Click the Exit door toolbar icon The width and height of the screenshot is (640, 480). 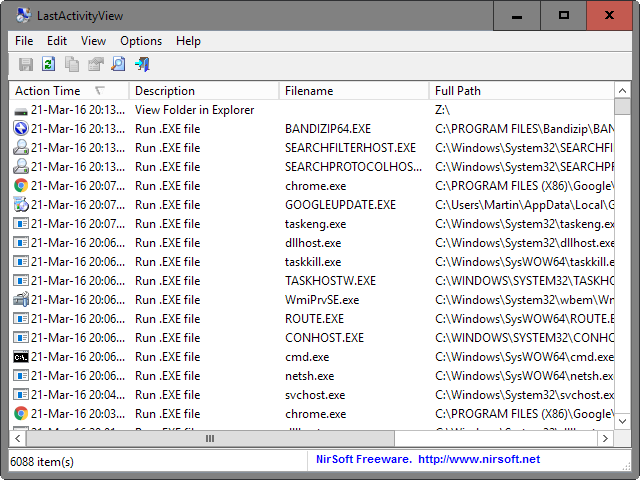point(142,64)
